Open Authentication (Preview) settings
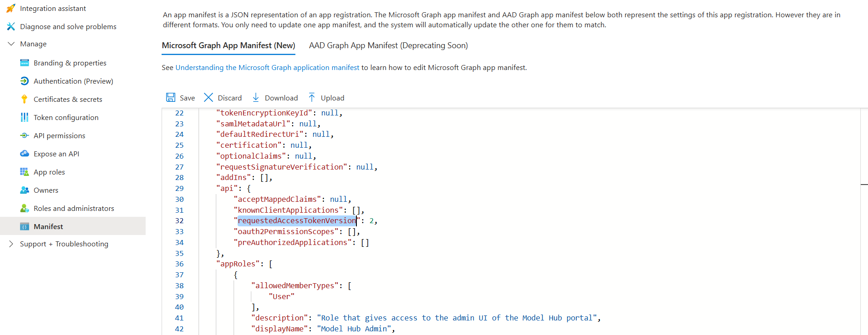 (x=73, y=81)
